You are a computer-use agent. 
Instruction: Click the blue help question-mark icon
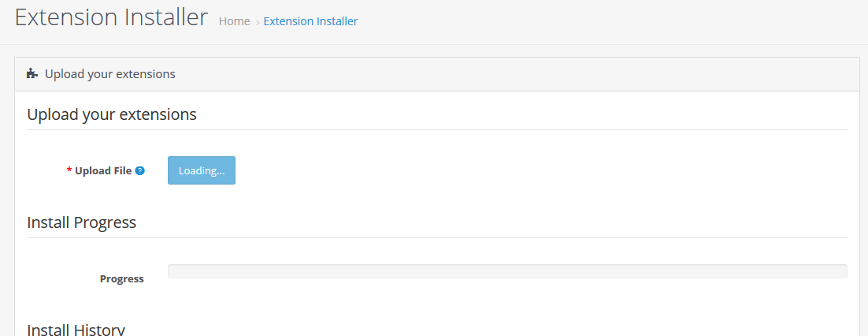point(140,171)
